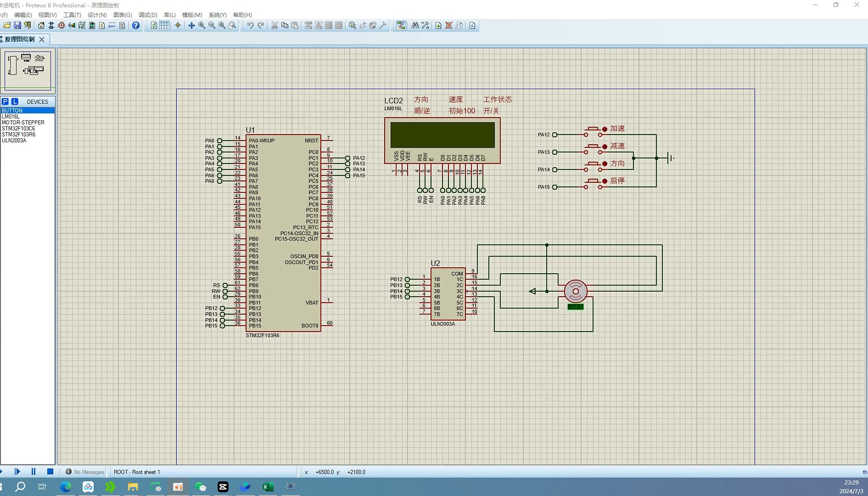Screen dimensions: 868x496
Task: Click the L library manager button
Action: (15, 101)
